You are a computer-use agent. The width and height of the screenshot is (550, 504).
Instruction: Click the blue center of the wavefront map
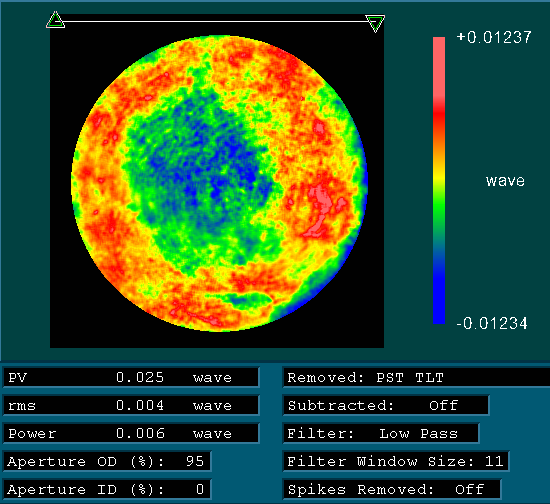203,165
